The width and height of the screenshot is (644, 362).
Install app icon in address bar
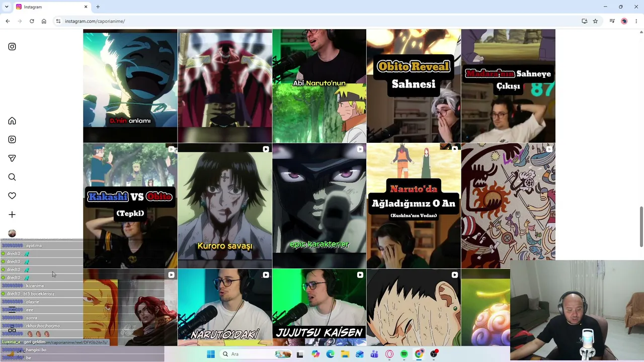click(x=584, y=21)
